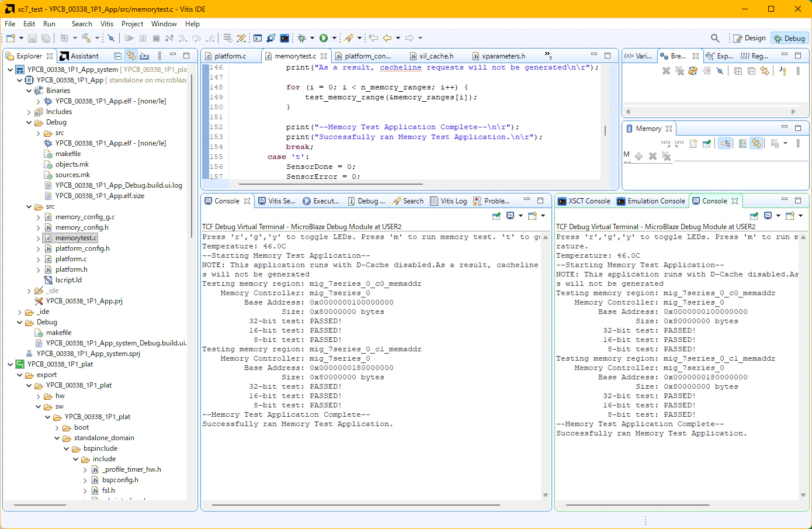Viewport: 812px width, 529px height.
Task: Open the New file dropdown arrow
Action: (21, 38)
